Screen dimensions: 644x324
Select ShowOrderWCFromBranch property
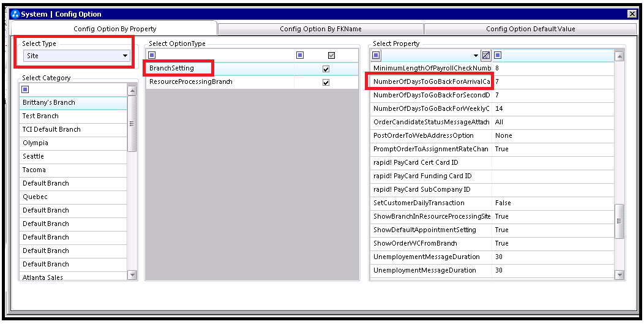pyautogui.click(x=431, y=243)
